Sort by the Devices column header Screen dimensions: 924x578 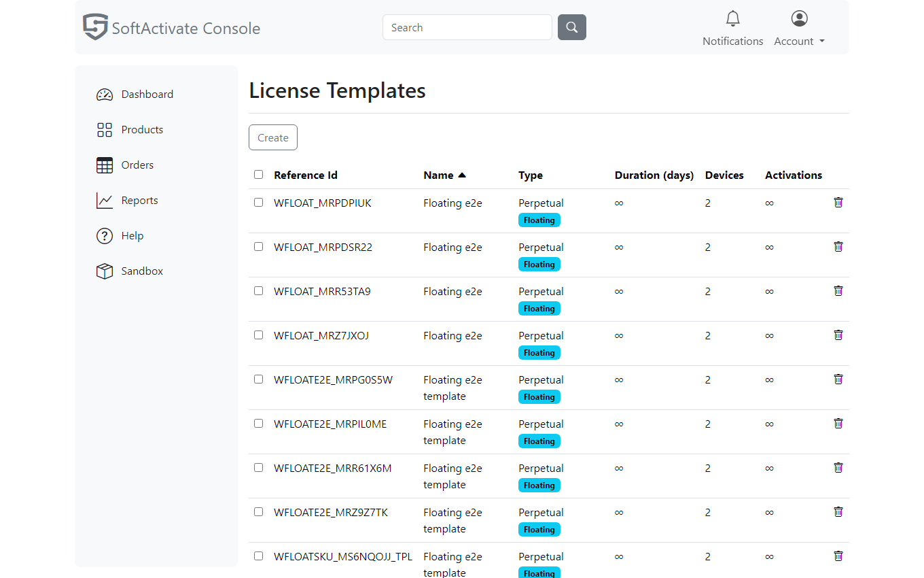724,175
